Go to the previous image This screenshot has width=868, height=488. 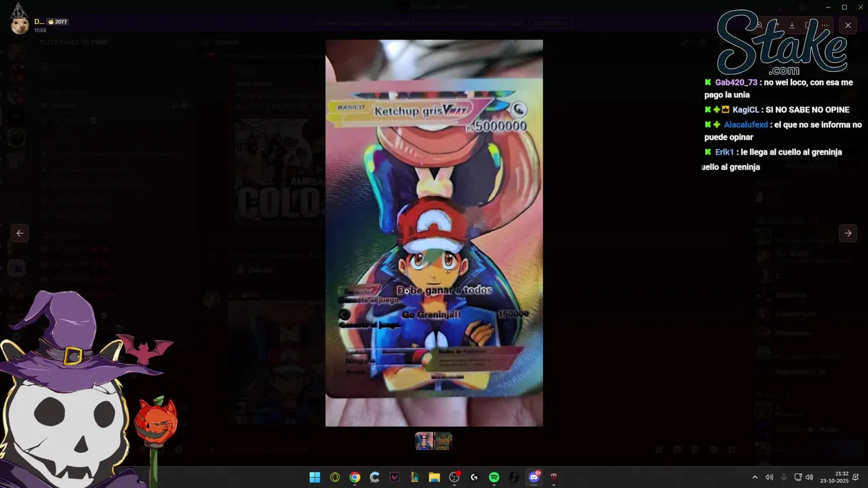(20, 233)
